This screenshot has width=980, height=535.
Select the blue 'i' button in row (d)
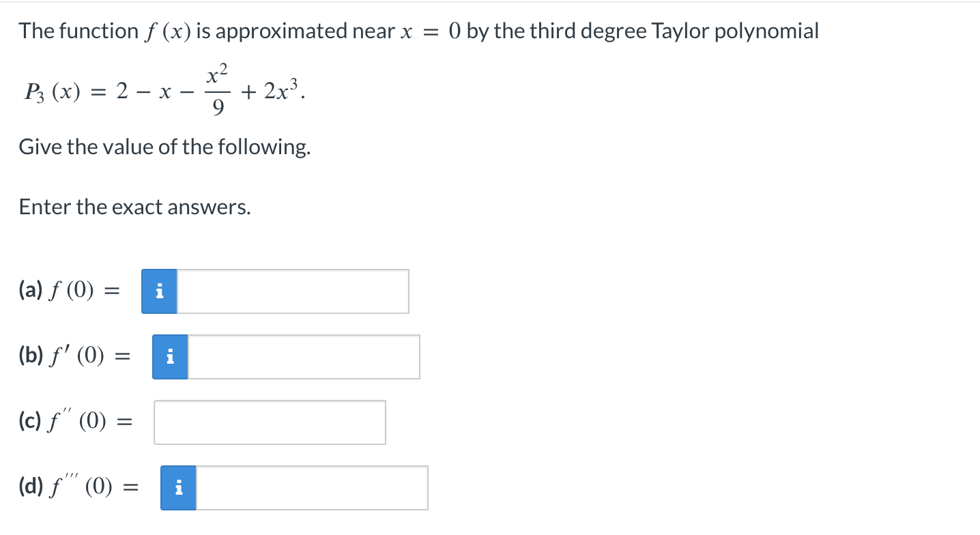pos(178,487)
